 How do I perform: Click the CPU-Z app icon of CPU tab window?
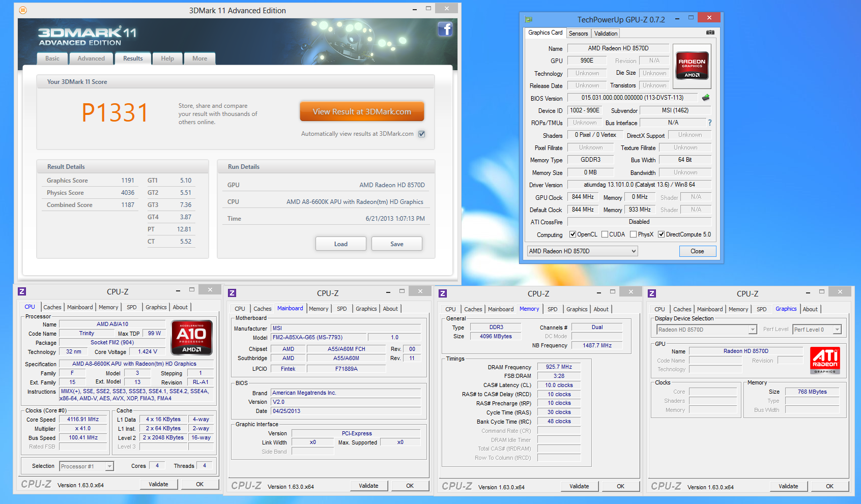22,291
